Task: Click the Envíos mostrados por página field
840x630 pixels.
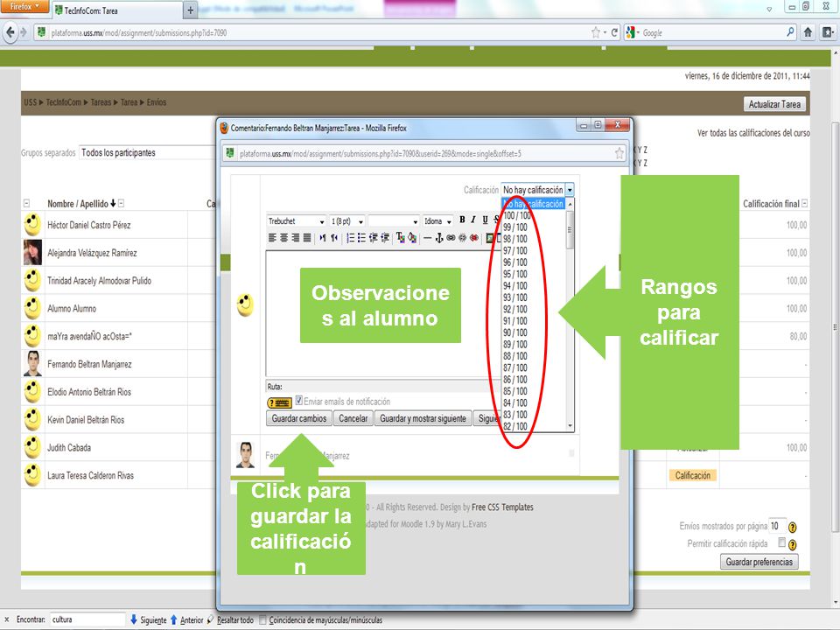Action: point(777,526)
